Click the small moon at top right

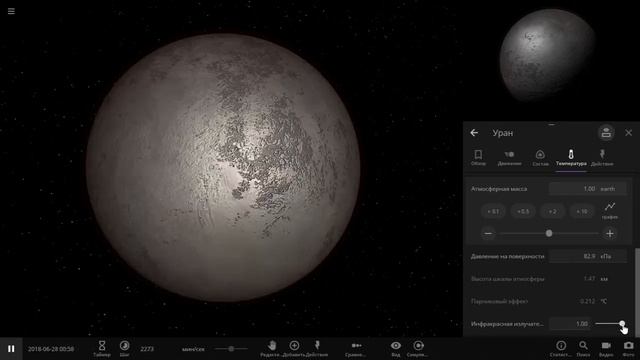pyautogui.click(x=547, y=55)
